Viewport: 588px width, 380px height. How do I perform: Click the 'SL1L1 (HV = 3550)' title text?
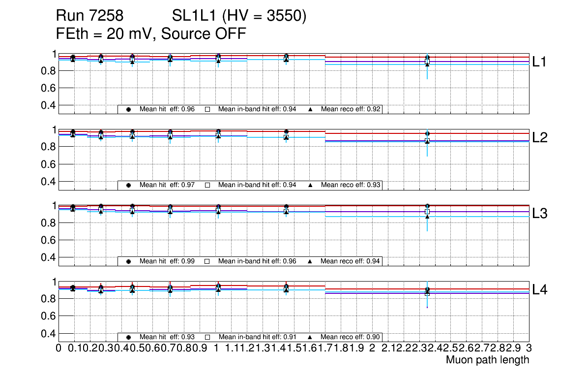click(239, 17)
